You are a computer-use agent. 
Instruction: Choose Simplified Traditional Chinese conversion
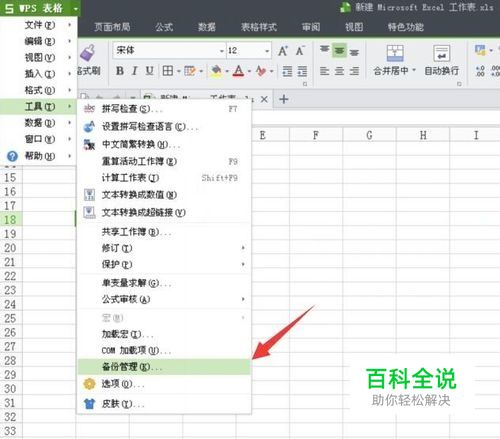click(x=164, y=144)
